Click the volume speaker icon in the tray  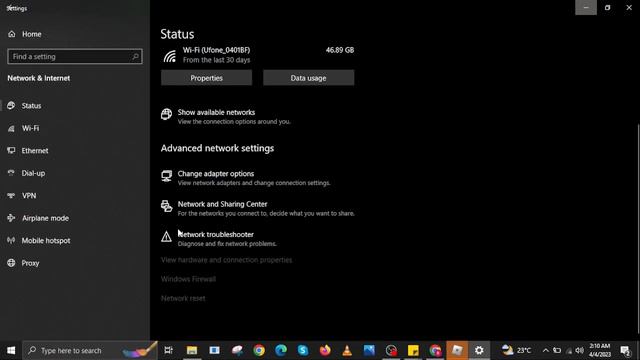(x=580, y=350)
